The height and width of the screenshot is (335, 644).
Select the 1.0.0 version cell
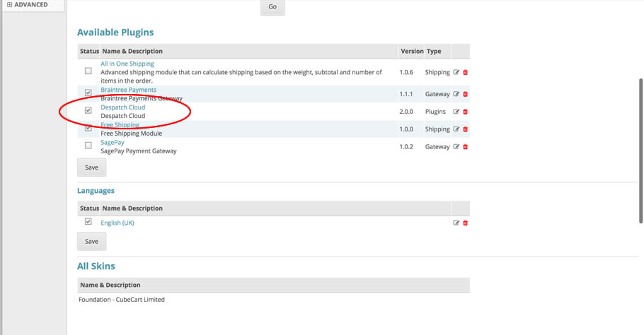tap(406, 129)
